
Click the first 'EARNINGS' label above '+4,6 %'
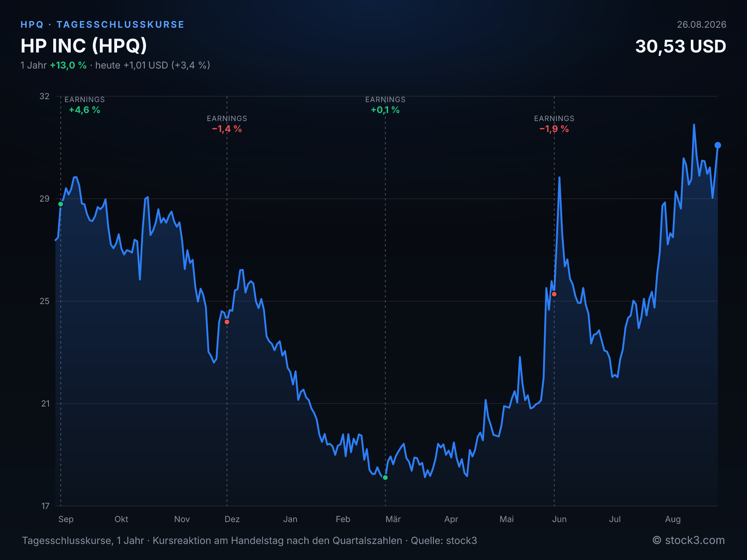(85, 100)
